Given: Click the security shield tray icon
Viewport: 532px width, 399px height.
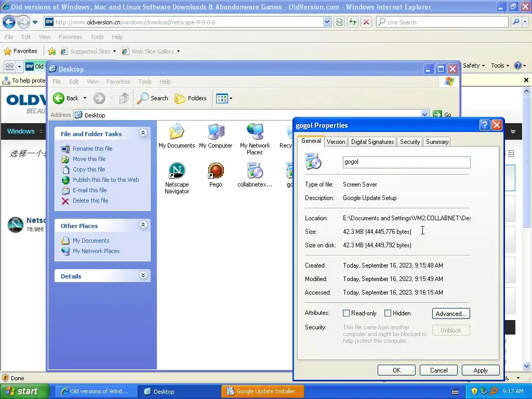Looking at the screenshot, I should pos(474,391).
